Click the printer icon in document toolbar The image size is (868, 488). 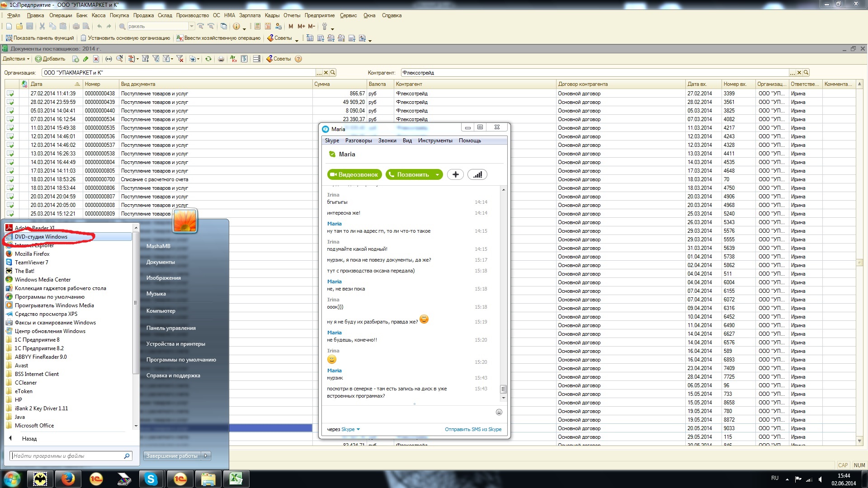(221, 59)
